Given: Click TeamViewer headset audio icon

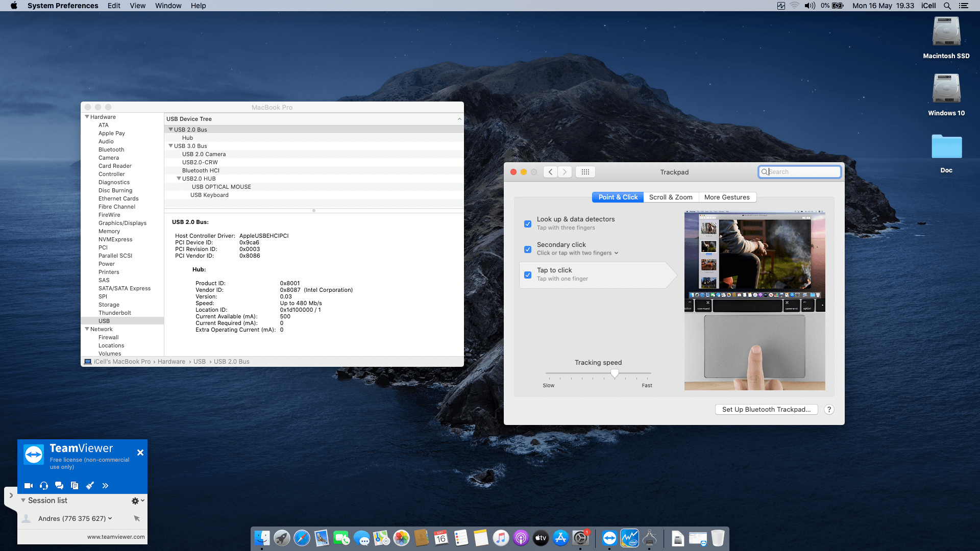Looking at the screenshot, I should tap(44, 486).
